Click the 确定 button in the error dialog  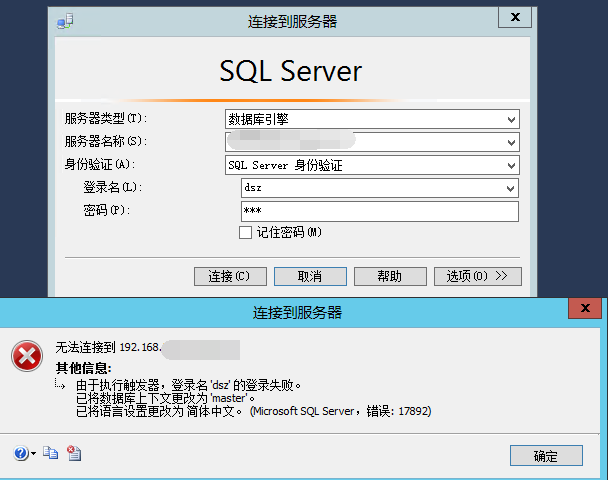(546, 456)
